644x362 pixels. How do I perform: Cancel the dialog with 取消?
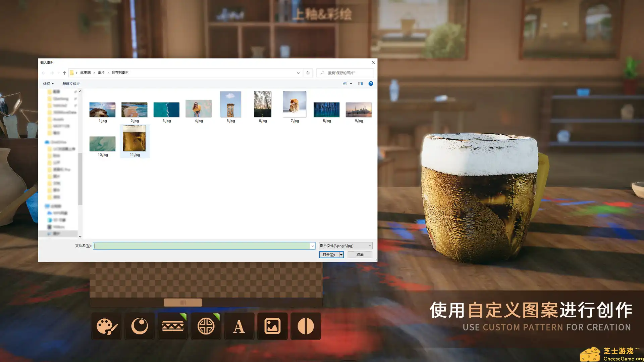tap(359, 255)
